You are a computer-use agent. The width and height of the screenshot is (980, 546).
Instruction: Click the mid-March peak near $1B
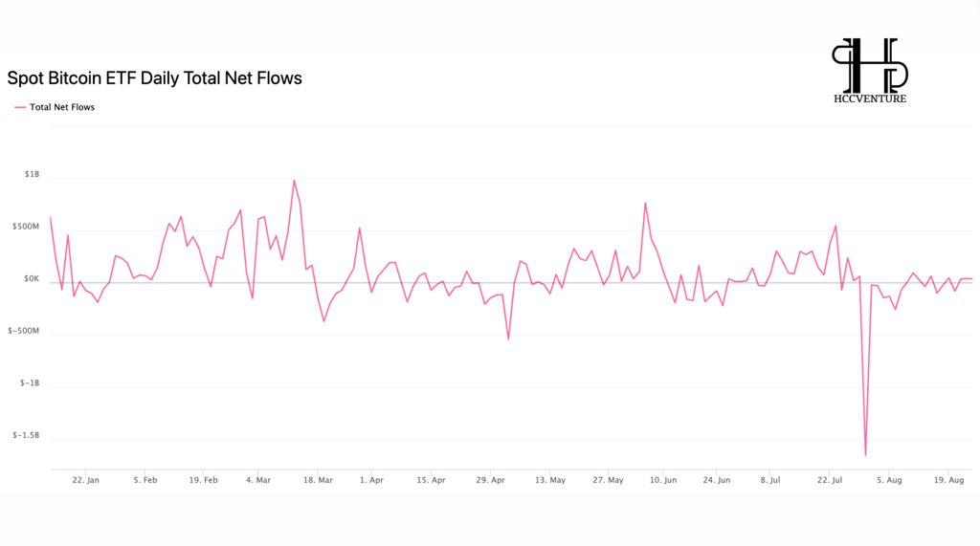tap(294, 181)
